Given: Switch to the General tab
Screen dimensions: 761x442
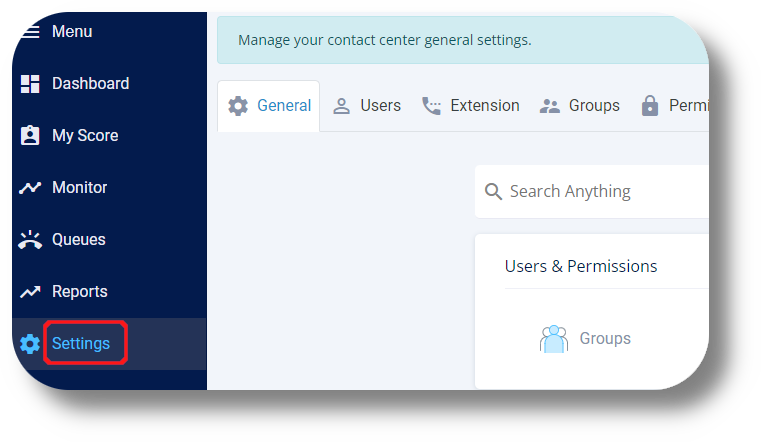Looking at the screenshot, I should (x=269, y=106).
